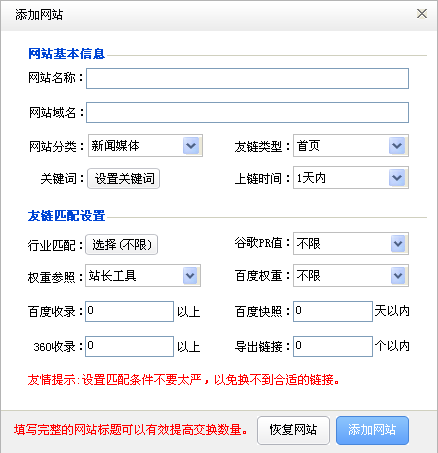Select the 新闻媒体 category combo box
Viewport: 438px width, 453px height.
coord(145,146)
